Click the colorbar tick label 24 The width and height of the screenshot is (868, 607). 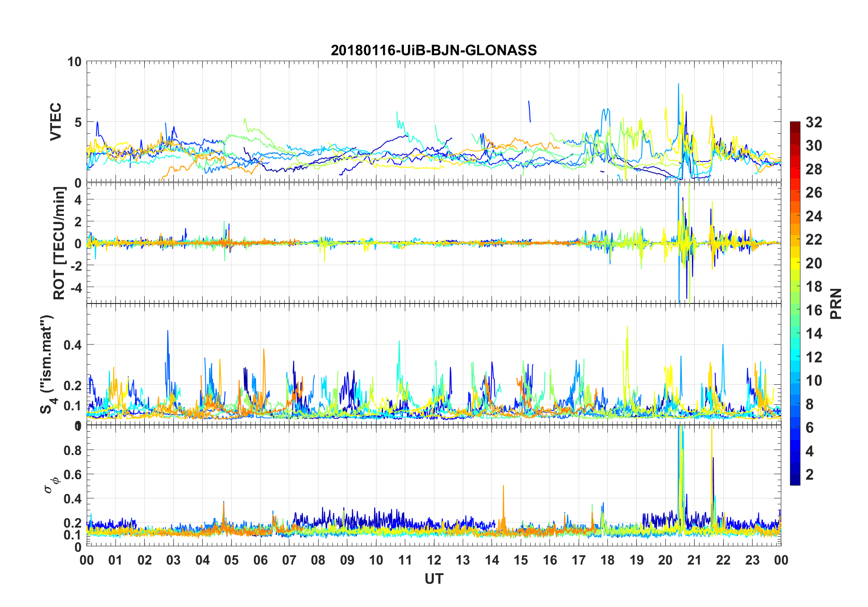tap(814, 216)
